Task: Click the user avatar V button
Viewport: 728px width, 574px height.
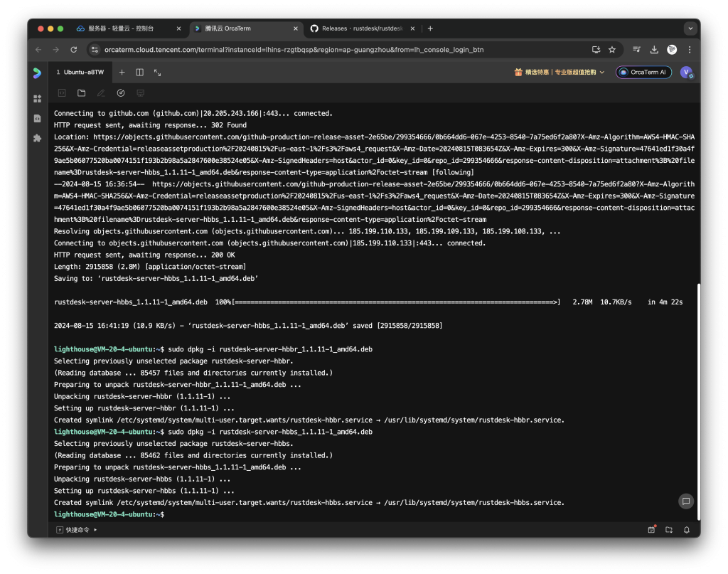Action: (x=686, y=73)
